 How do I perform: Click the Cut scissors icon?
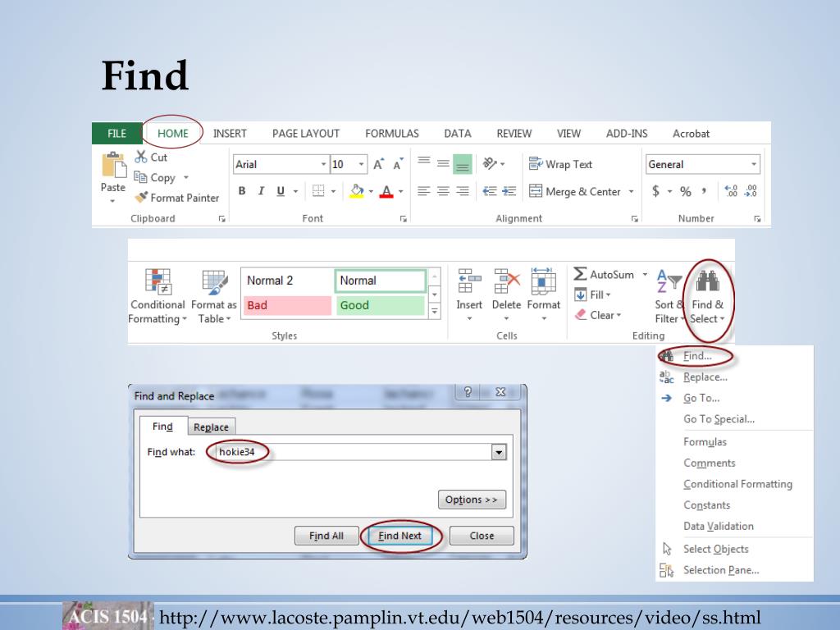coord(141,157)
